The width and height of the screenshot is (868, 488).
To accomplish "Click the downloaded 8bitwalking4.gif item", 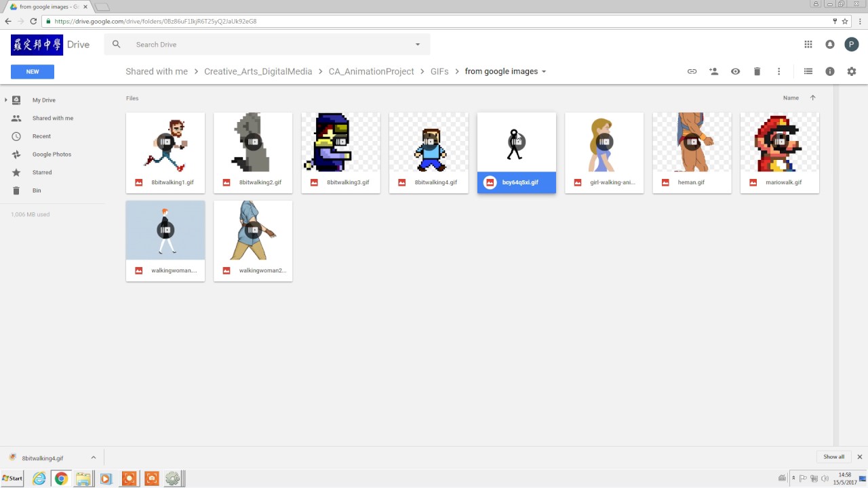I will pos(42,458).
